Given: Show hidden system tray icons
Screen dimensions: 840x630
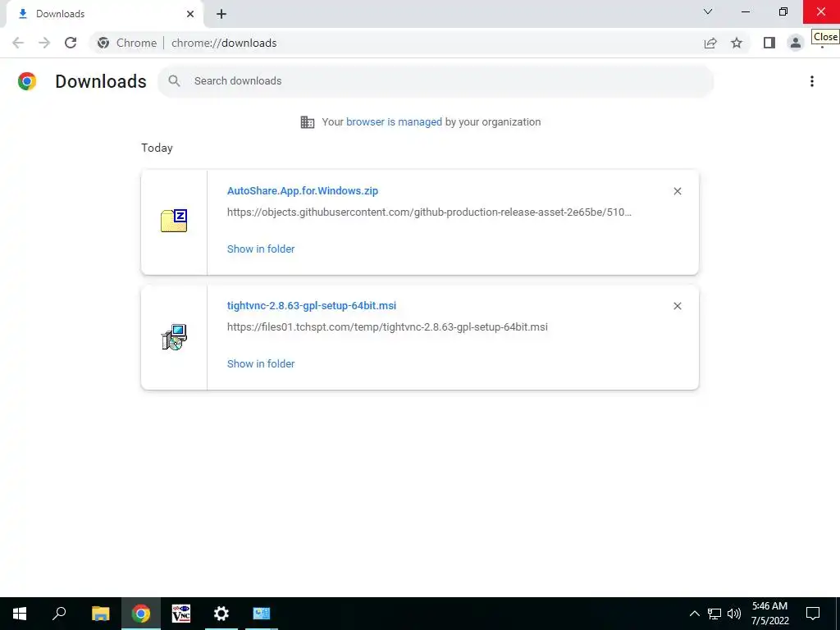Looking at the screenshot, I should click(x=694, y=614).
